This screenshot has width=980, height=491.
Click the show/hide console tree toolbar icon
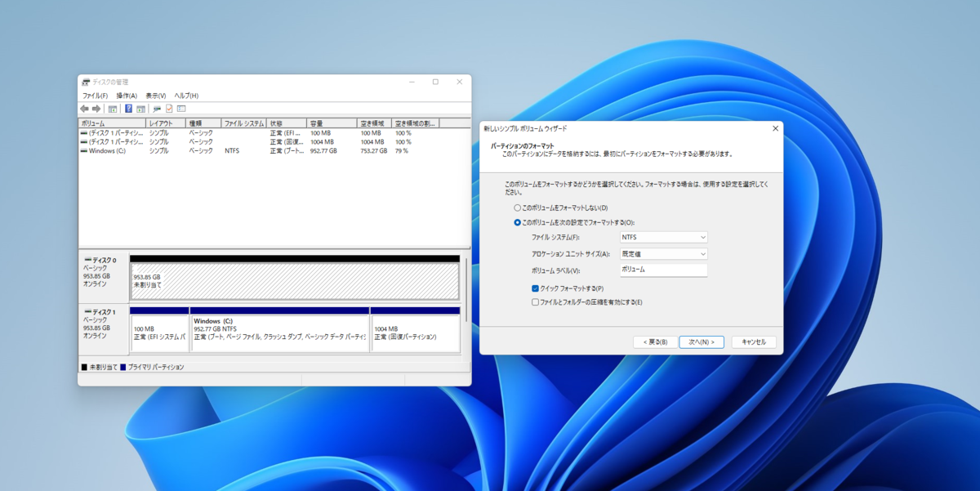tap(113, 109)
